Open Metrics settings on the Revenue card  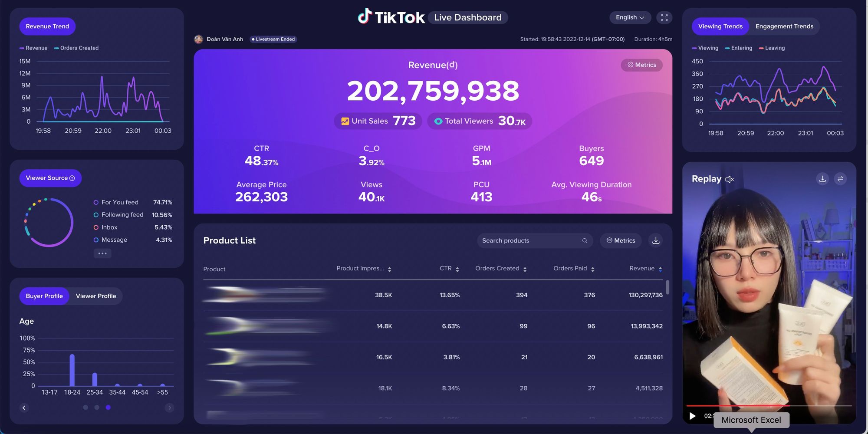pyautogui.click(x=641, y=65)
